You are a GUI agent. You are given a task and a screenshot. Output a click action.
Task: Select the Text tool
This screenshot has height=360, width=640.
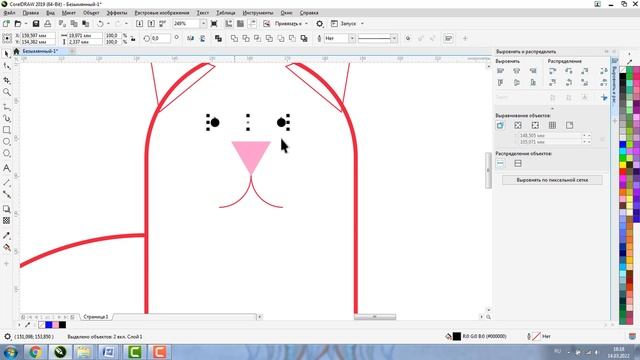pos(7,168)
